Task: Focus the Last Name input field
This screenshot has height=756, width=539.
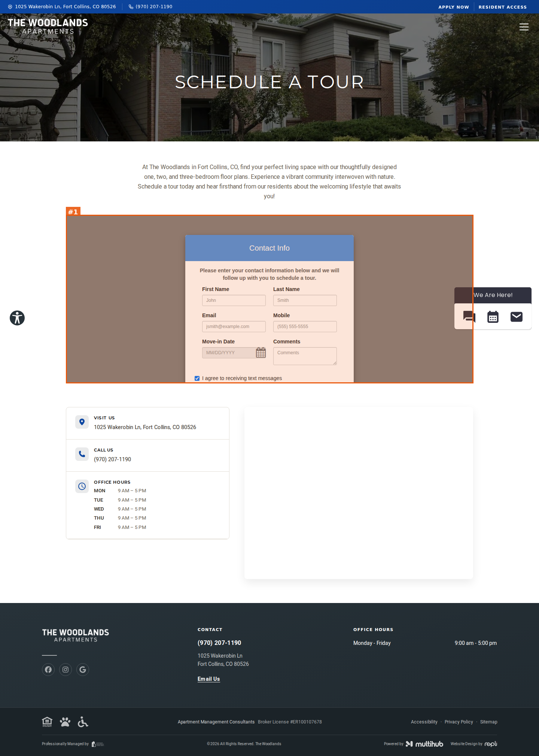Action: [305, 300]
